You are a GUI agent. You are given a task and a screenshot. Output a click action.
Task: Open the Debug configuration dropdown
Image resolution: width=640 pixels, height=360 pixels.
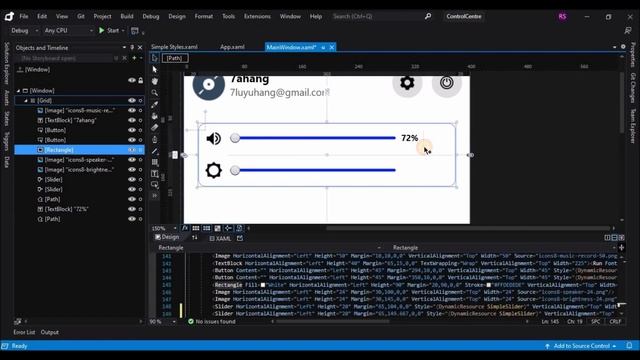click(x=24, y=31)
